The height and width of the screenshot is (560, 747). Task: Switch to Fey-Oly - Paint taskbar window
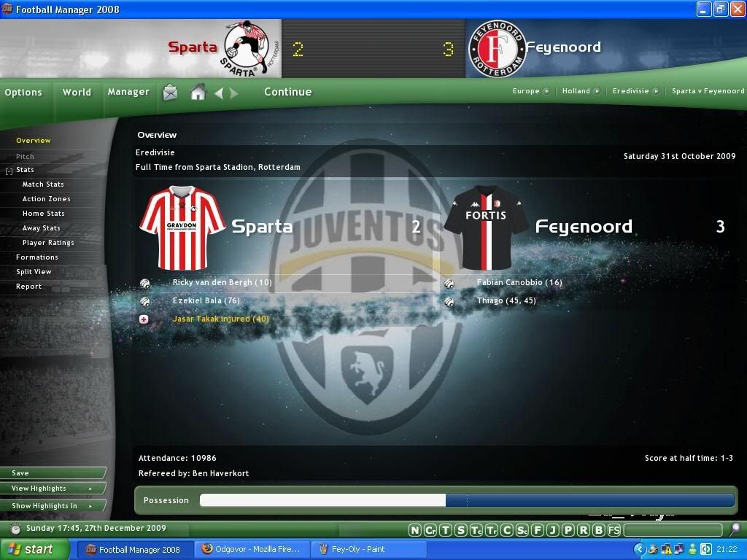tap(368, 550)
